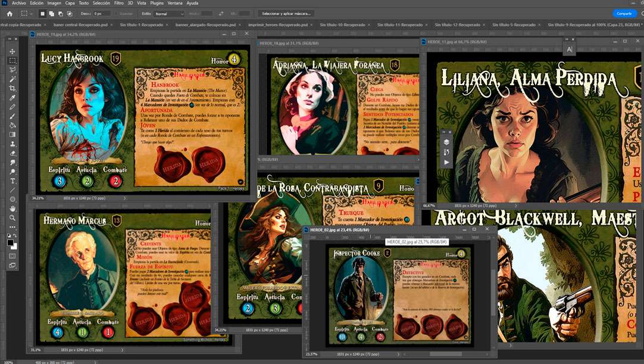
Task: Click the Home icon in options bar
Action: tap(10, 13)
